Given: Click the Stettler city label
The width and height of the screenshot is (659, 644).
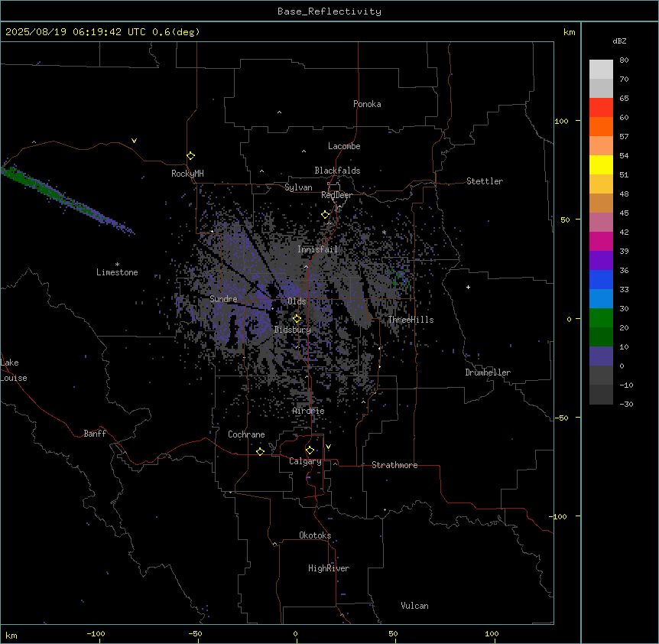Looking at the screenshot, I should coord(485,181).
